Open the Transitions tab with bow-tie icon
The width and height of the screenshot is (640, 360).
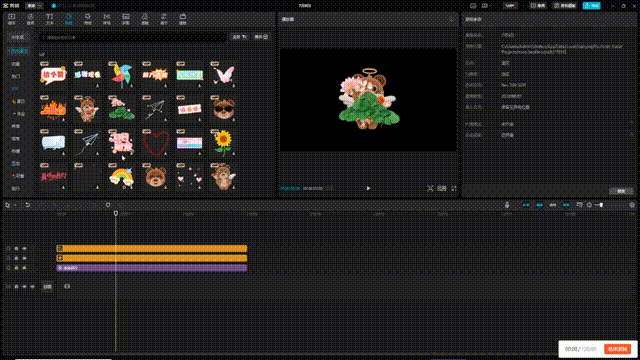107,19
